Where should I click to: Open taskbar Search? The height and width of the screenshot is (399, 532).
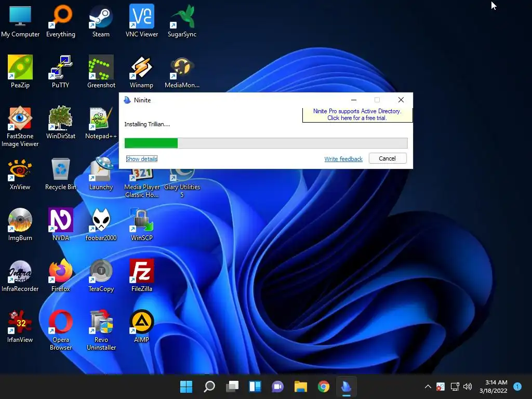coord(209,387)
